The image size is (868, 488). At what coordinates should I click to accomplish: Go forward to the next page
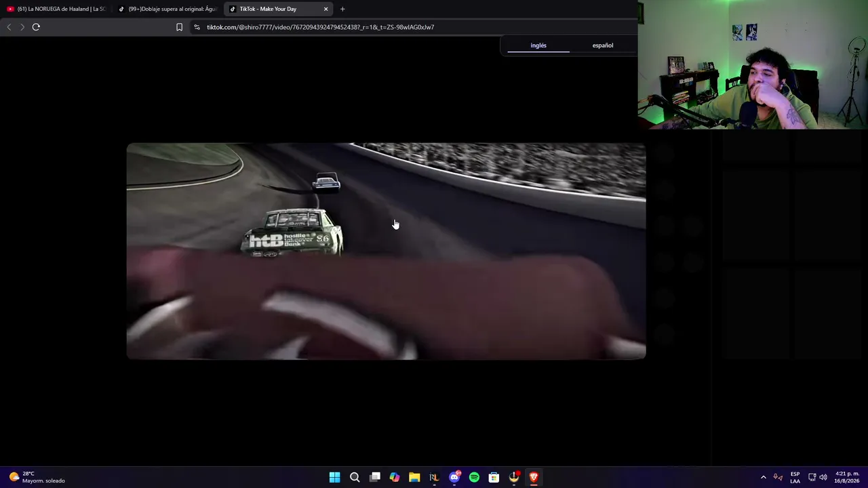[22, 27]
